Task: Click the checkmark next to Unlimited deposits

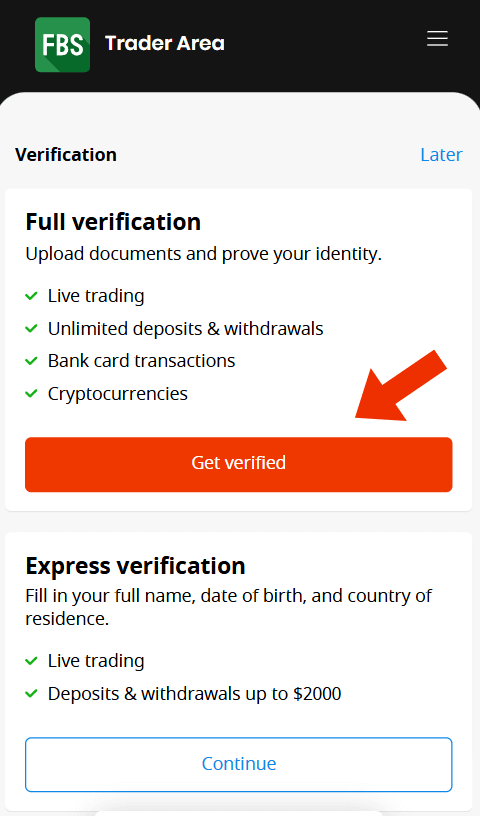Action: (x=31, y=329)
